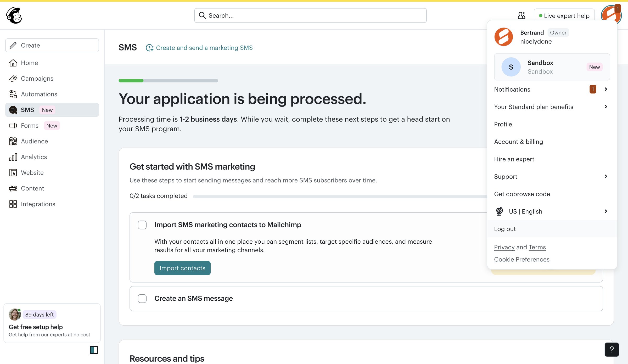The width and height of the screenshot is (628, 364).
Task: Click the 0/2 tasks completed progress bar
Action: (340, 197)
